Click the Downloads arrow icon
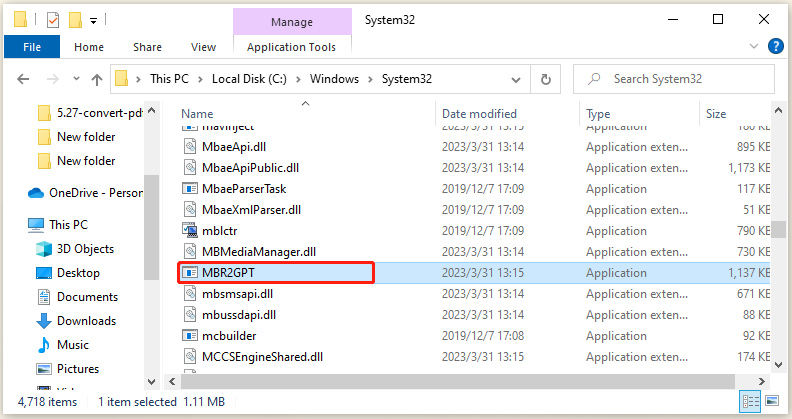 [44, 321]
